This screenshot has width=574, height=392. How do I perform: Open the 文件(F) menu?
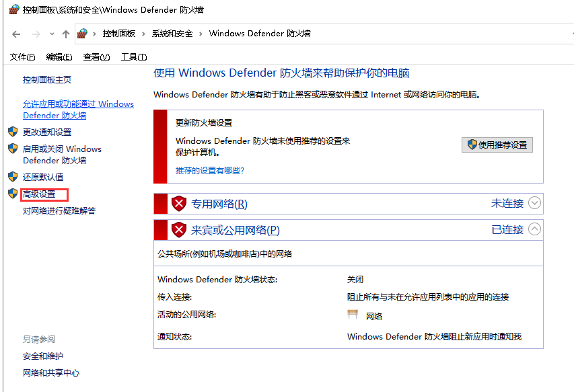pyautogui.click(x=22, y=57)
